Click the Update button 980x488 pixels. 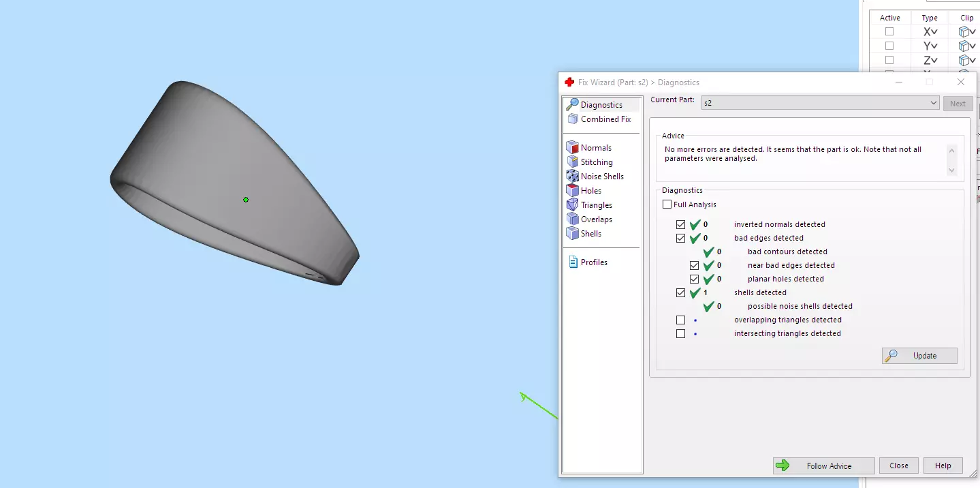[919, 356]
